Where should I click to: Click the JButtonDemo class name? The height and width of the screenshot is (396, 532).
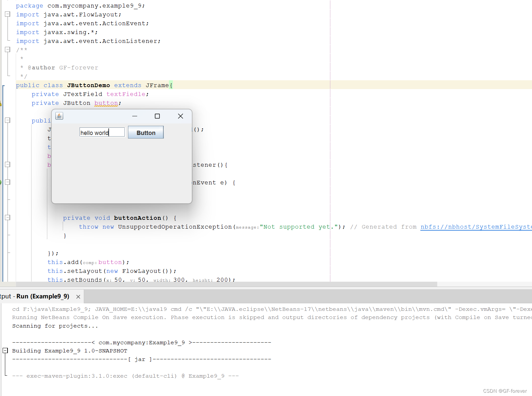point(88,85)
